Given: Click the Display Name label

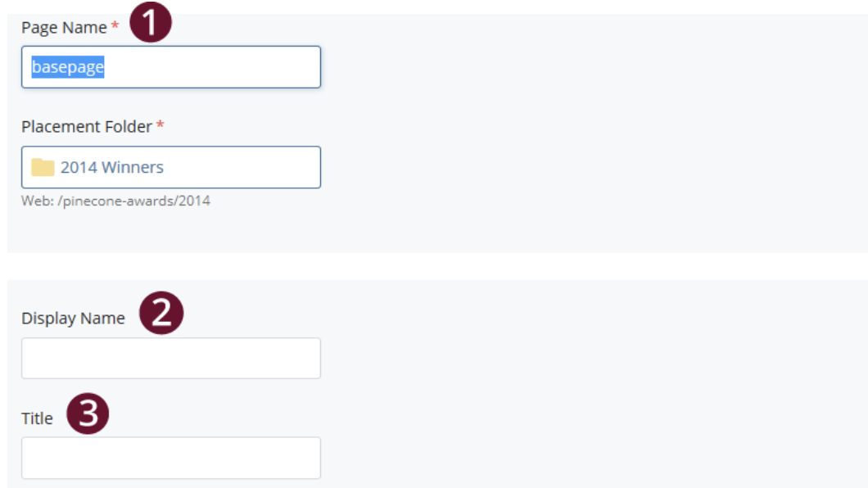Looking at the screenshot, I should click(x=75, y=318).
